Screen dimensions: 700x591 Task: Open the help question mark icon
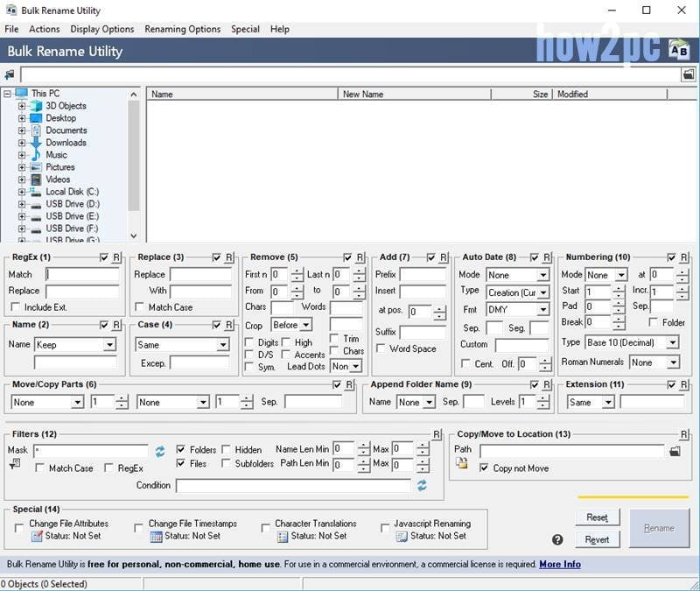click(557, 539)
